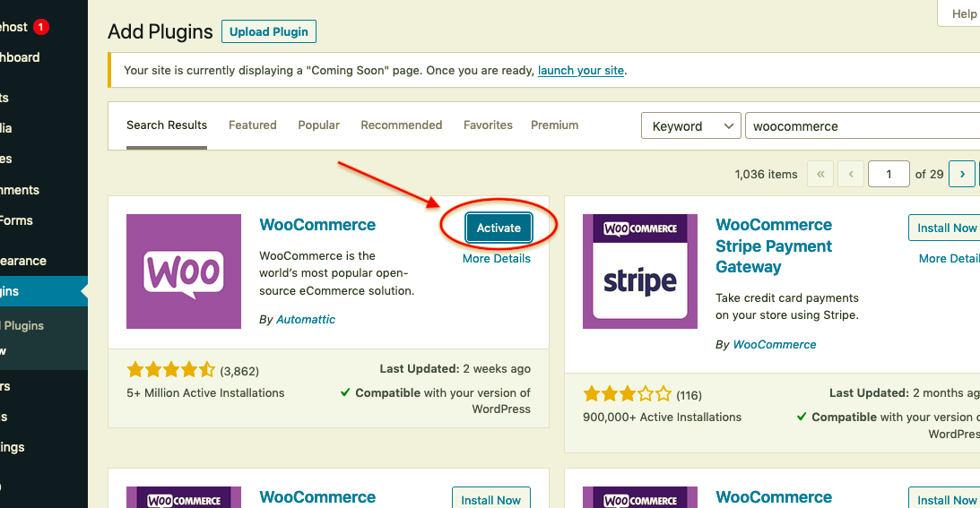The width and height of the screenshot is (980, 508).
Task: Click the 'of 29' total pages text
Action: coord(929,175)
